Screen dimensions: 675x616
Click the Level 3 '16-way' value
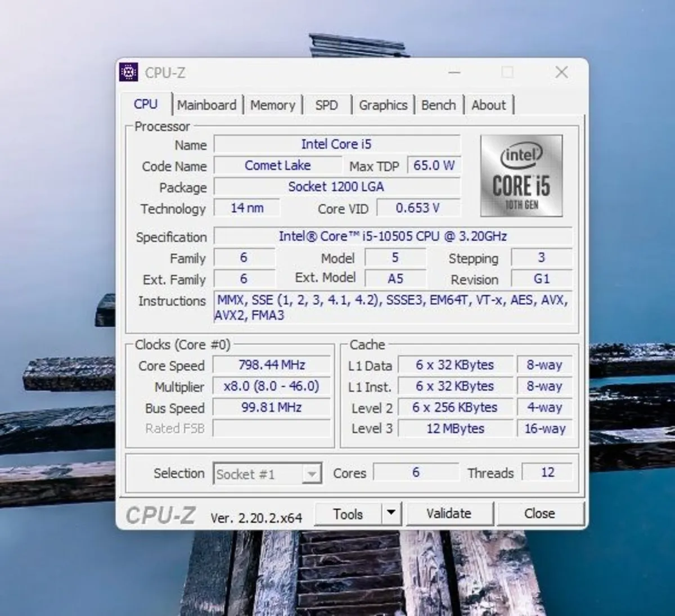544,429
